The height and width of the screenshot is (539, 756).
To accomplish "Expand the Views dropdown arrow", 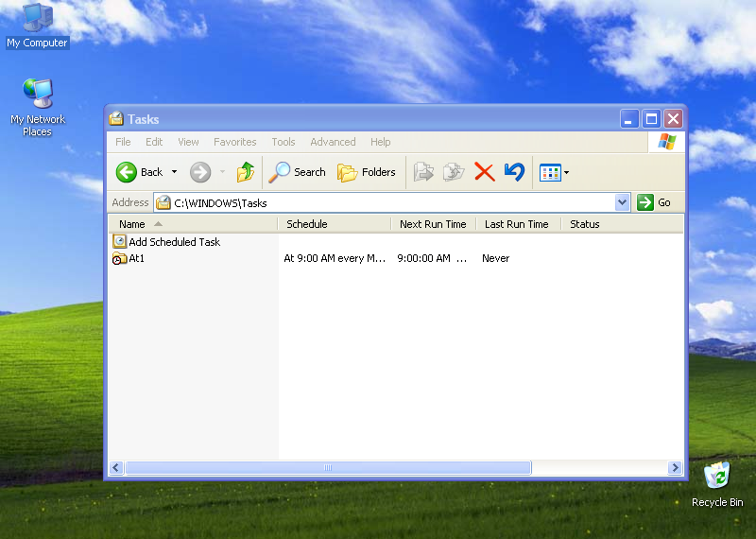I will click(x=566, y=172).
